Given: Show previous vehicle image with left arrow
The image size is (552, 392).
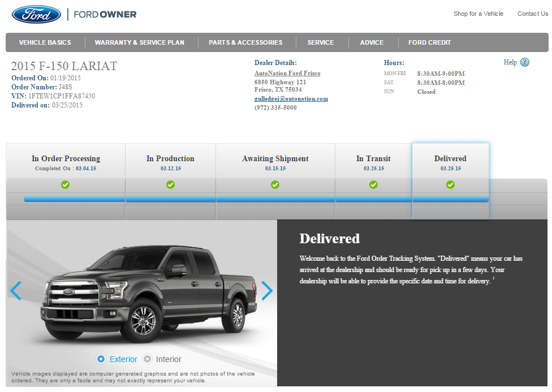Looking at the screenshot, I should 16,291.
